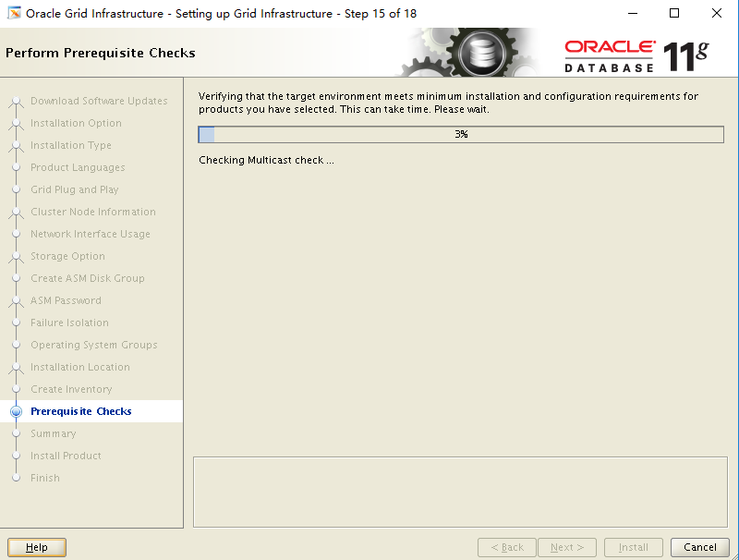Viewport: 739px width, 560px height.
Task: Select Grid Plug and Play step
Action: point(75,189)
